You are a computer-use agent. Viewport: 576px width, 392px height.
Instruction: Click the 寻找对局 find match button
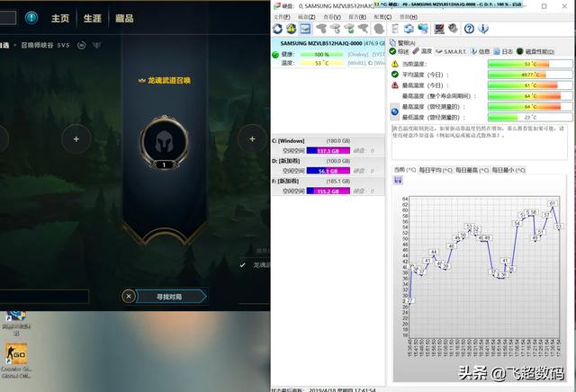(170, 296)
